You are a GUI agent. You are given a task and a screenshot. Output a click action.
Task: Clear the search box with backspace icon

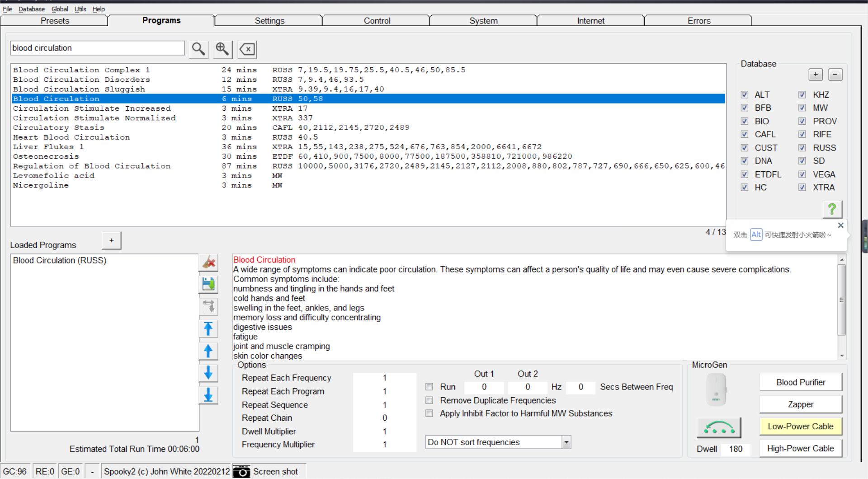tap(247, 49)
